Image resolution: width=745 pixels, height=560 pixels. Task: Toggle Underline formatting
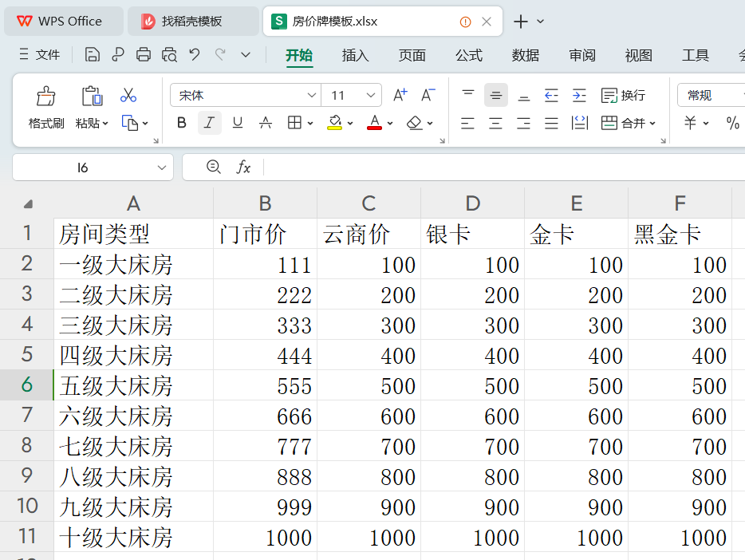pos(237,123)
